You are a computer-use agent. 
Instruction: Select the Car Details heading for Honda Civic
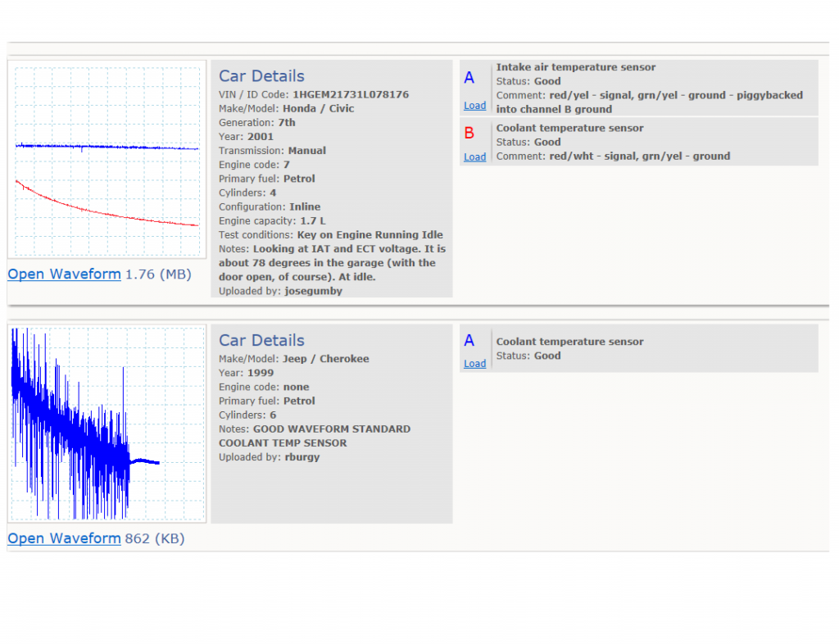point(261,76)
